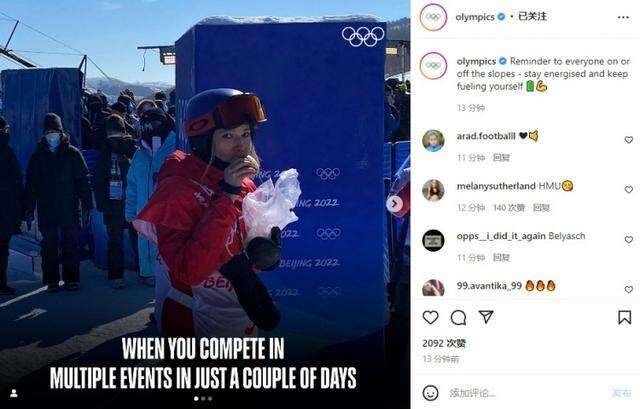Focus the add comment input field
Image resolution: width=640 pixels, height=409 pixels.
(x=527, y=393)
